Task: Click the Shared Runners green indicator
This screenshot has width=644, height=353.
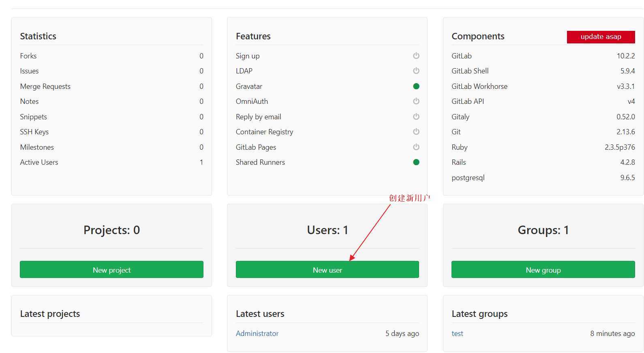Action: (x=416, y=162)
